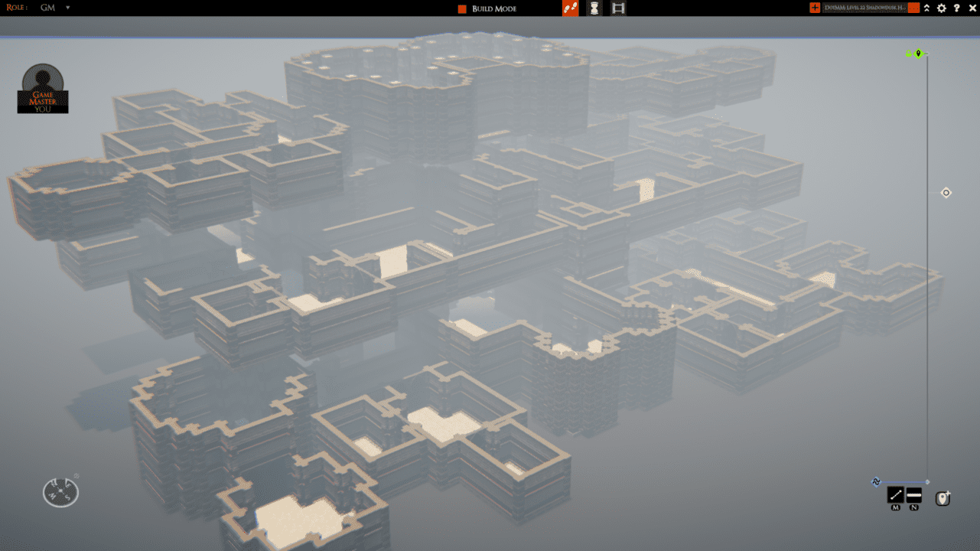Click the orange plus add board button

(815, 8)
